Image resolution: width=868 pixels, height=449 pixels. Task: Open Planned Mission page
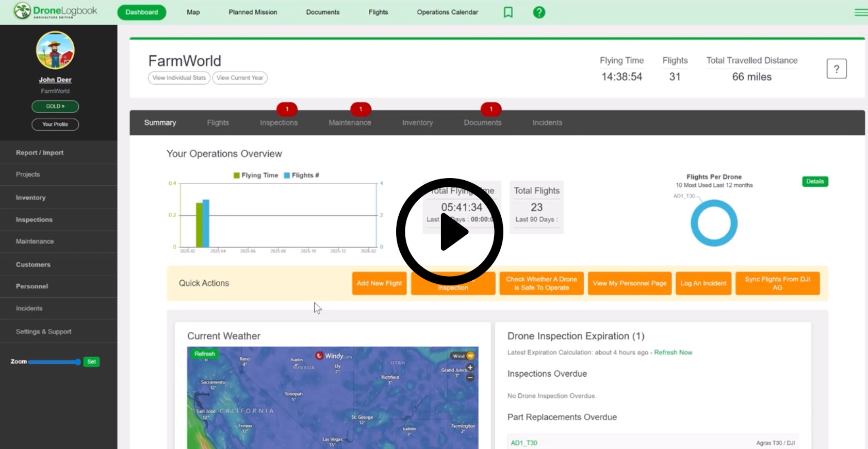point(253,12)
